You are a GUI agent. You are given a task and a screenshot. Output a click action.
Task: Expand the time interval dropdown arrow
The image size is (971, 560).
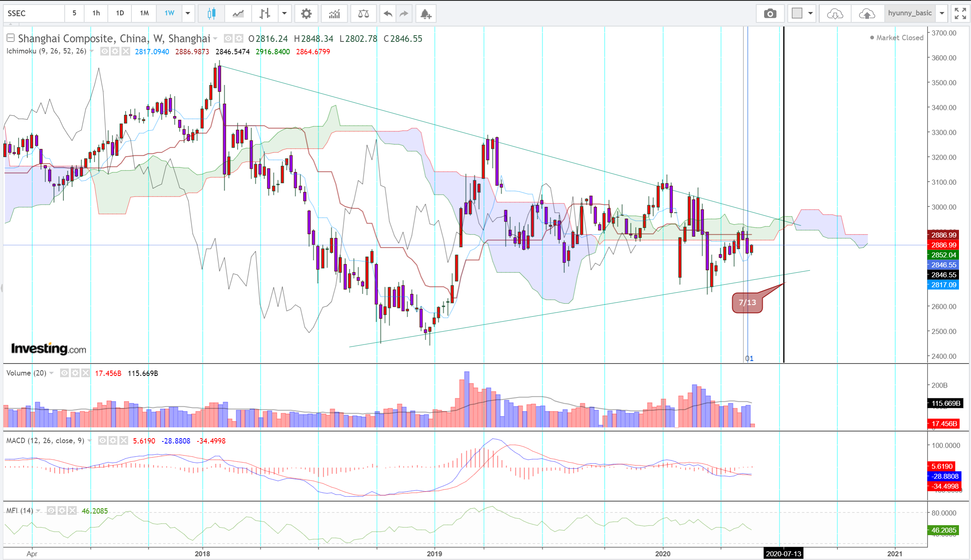click(188, 14)
